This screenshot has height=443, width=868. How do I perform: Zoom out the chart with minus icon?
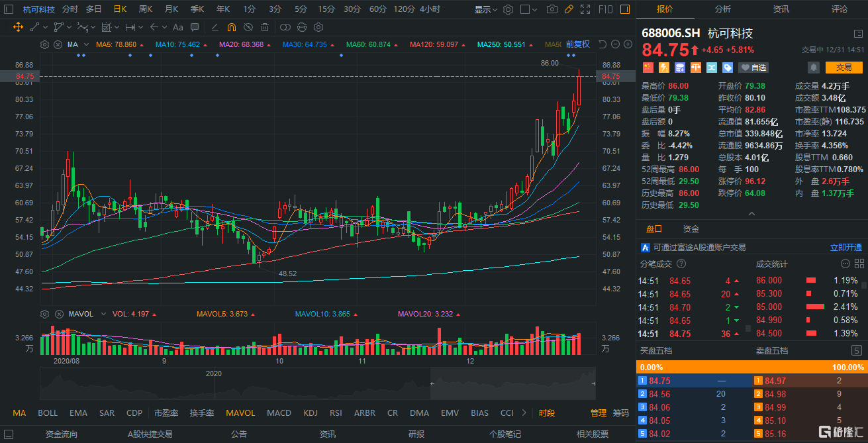(615, 44)
